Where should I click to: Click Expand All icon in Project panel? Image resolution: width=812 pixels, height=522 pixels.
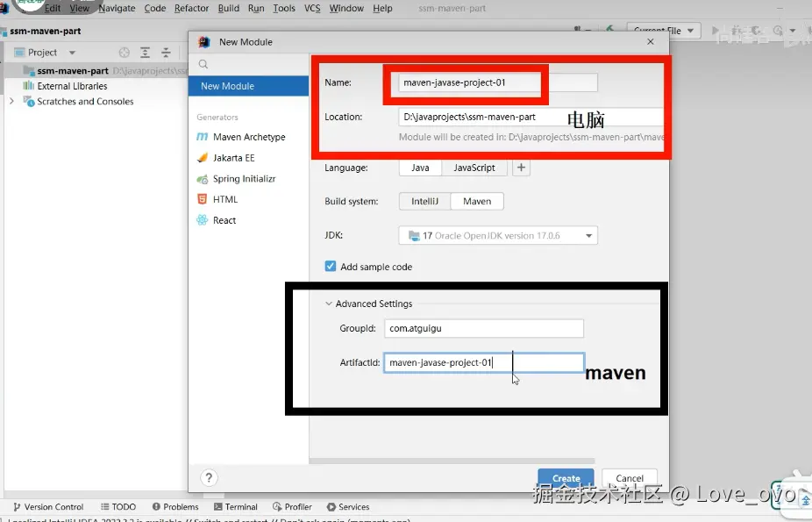pos(145,53)
